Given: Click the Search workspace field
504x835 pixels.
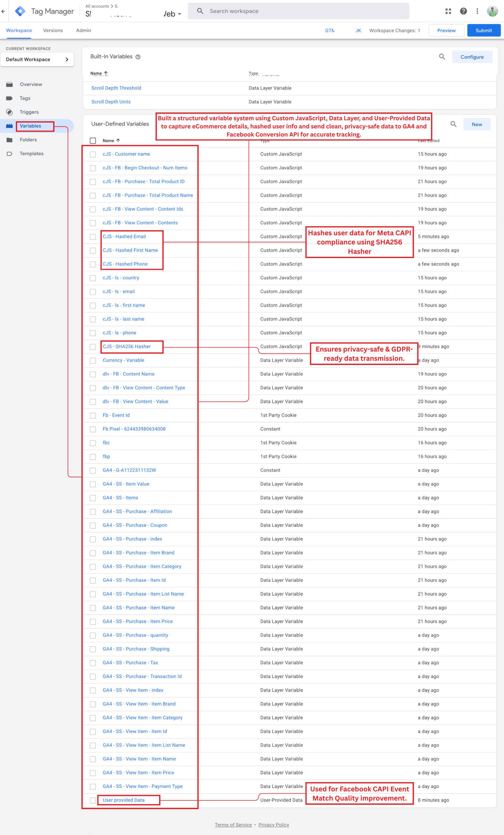Looking at the screenshot, I should coord(298,11).
